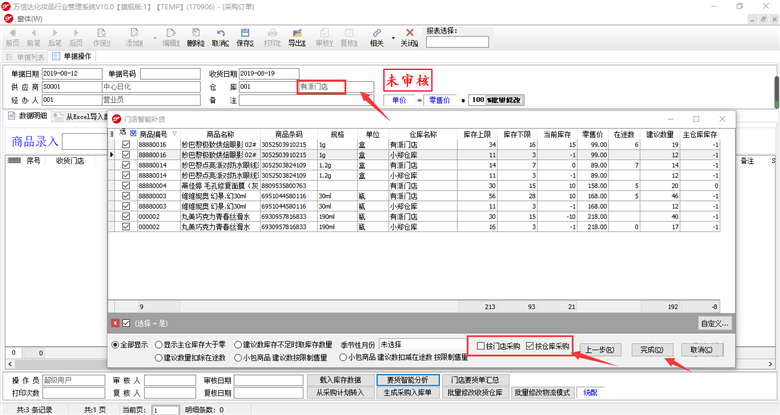Switch to the 单据列表 tab
This screenshot has width=780, height=415.
click(25, 57)
